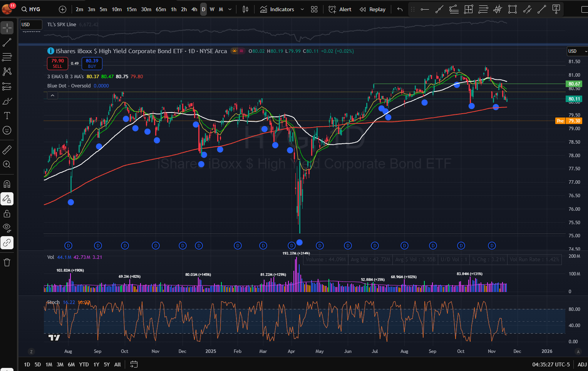Set date range to YTD
This screenshot has width=588, height=371.
pyautogui.click(x=84, y=364)
